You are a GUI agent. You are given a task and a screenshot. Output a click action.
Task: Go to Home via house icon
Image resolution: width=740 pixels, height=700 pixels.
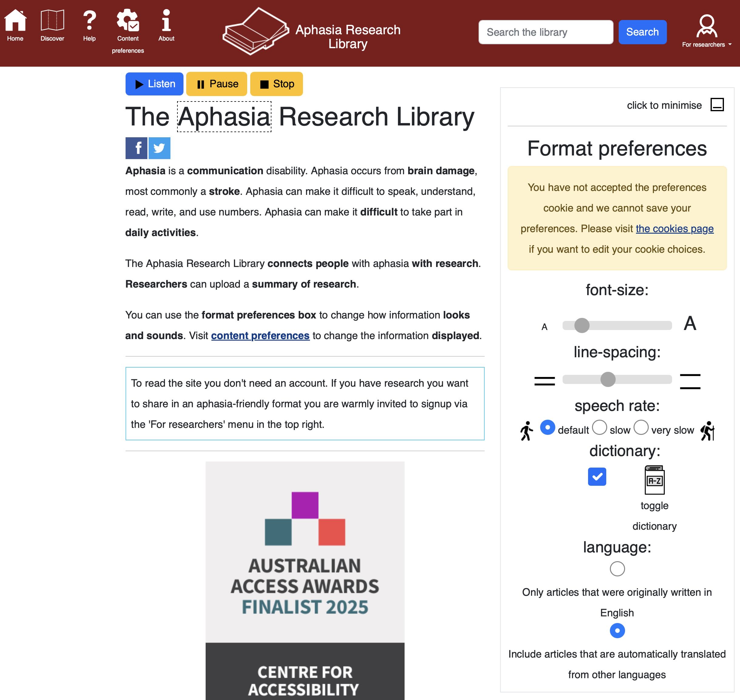point(15,21)
